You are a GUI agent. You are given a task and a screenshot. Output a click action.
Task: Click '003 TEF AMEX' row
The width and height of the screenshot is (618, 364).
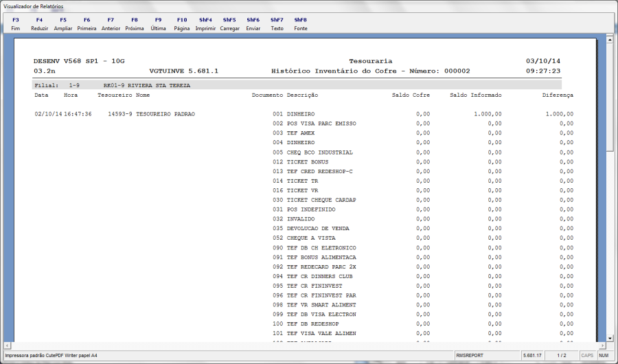(294, 133)
